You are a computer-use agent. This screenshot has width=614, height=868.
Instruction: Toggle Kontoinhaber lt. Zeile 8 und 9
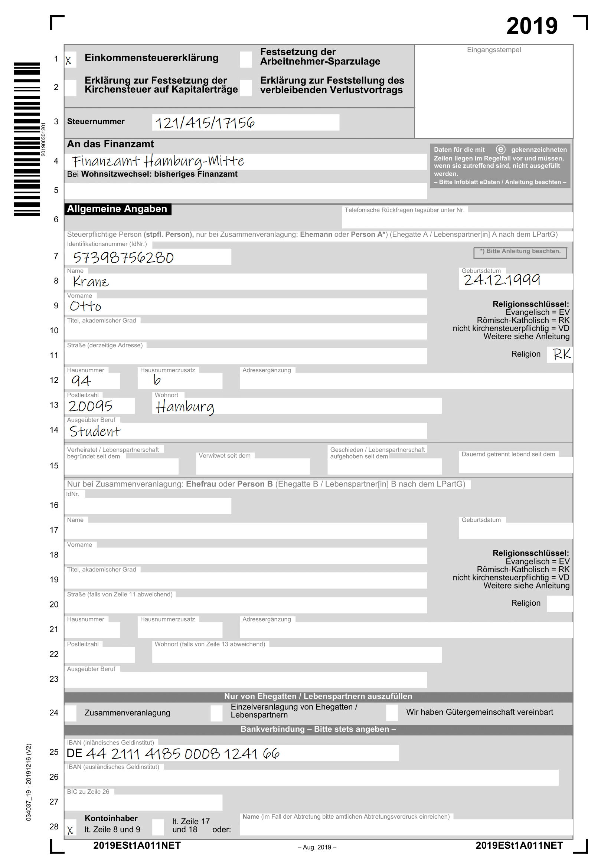pyautogui.click(x=70, y=828)
